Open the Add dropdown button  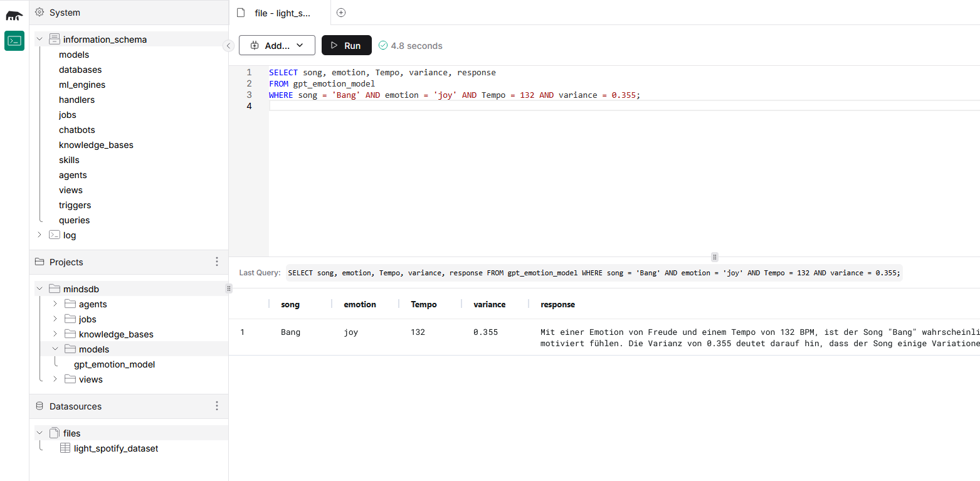pos(277,45)
